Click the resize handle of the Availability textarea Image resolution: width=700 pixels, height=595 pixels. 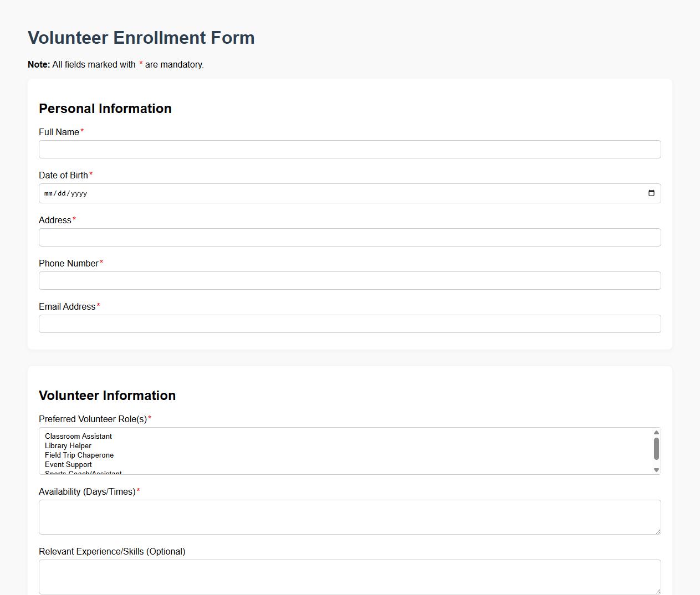click(658, 531)
